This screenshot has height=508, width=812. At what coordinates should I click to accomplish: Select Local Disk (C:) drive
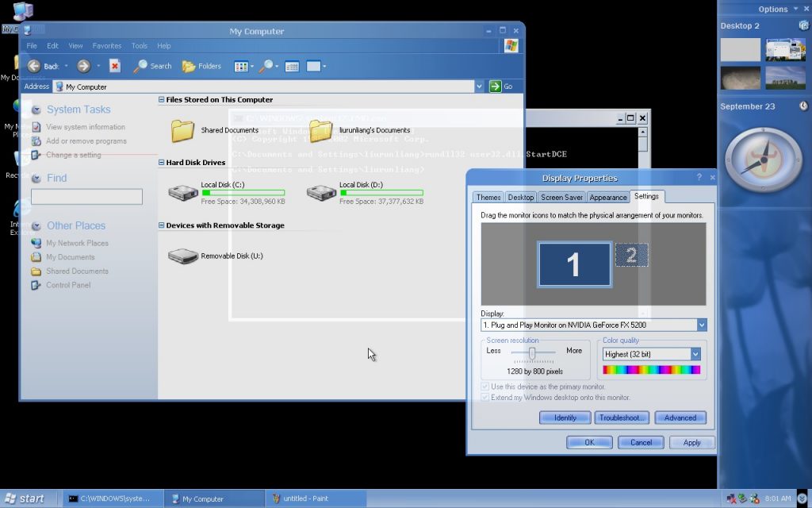point(183,194)
